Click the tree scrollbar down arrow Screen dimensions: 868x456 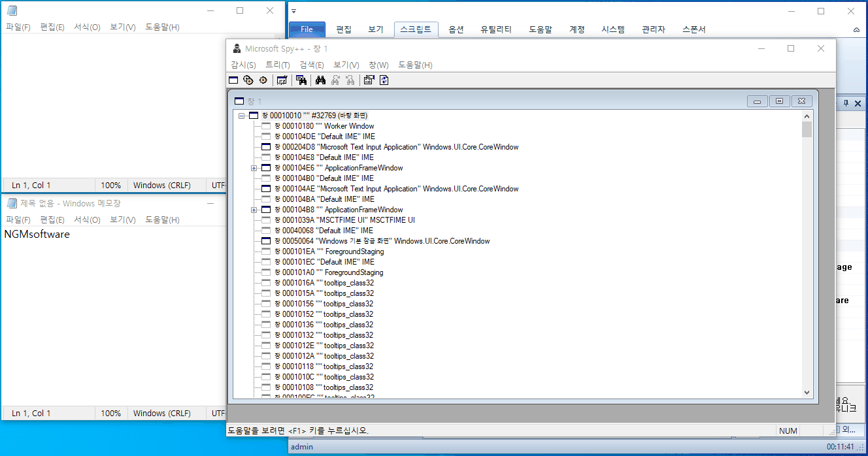coord(807,392)
